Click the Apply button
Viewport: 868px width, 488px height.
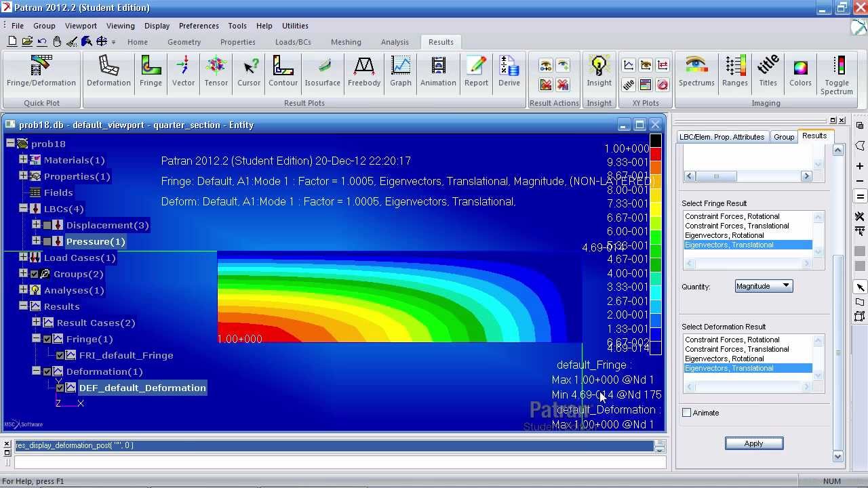(754, 443)
